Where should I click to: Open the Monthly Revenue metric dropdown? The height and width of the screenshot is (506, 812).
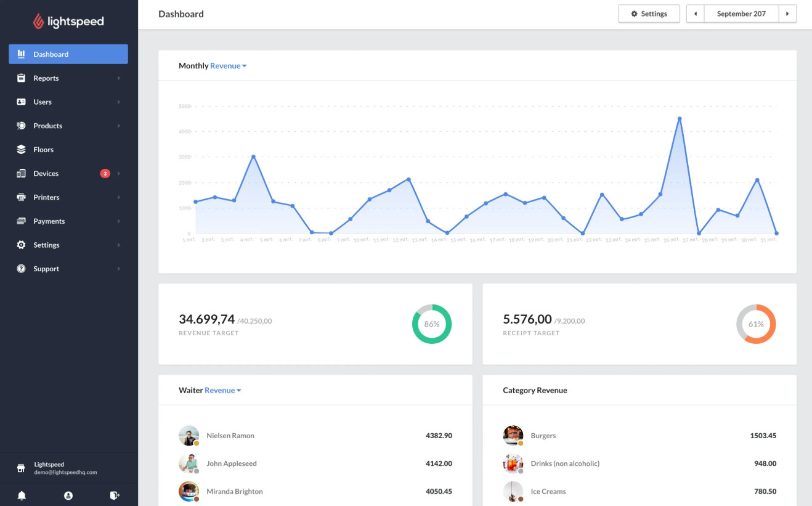pyautogui.click(x=228, y=66)
